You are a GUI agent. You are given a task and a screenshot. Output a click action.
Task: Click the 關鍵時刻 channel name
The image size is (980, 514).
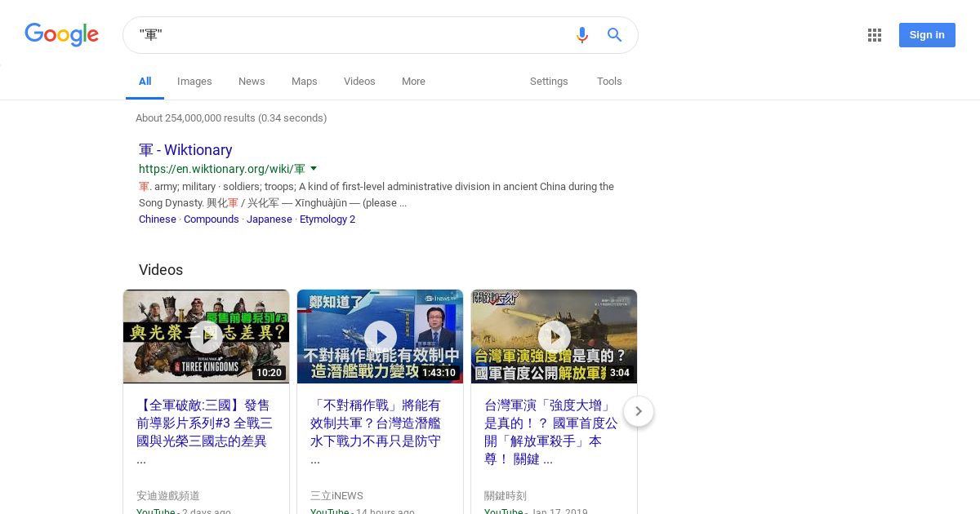pos(506,495)
